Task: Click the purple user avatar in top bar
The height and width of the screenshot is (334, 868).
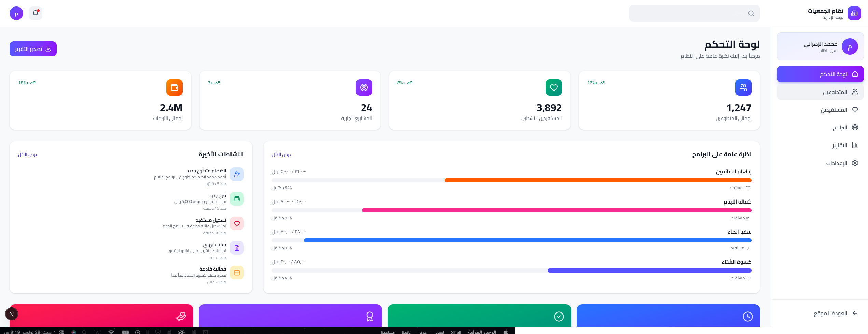Action: [x=16, y=13]
